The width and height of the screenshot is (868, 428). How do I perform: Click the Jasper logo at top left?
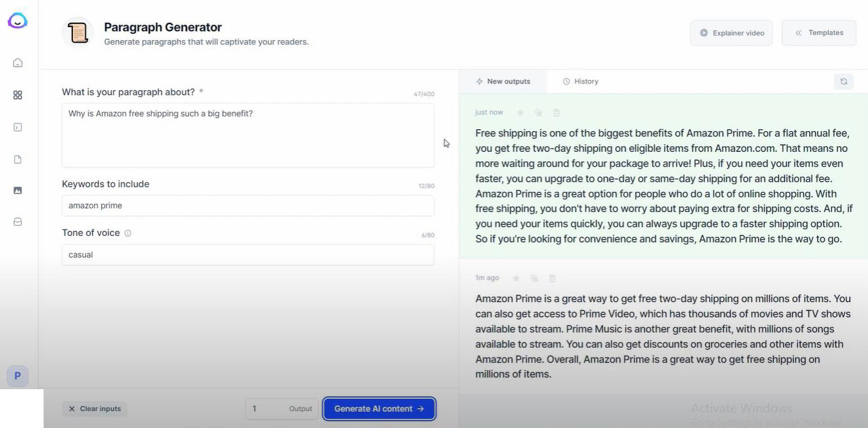pyautogui.click(x=17, y=21)
